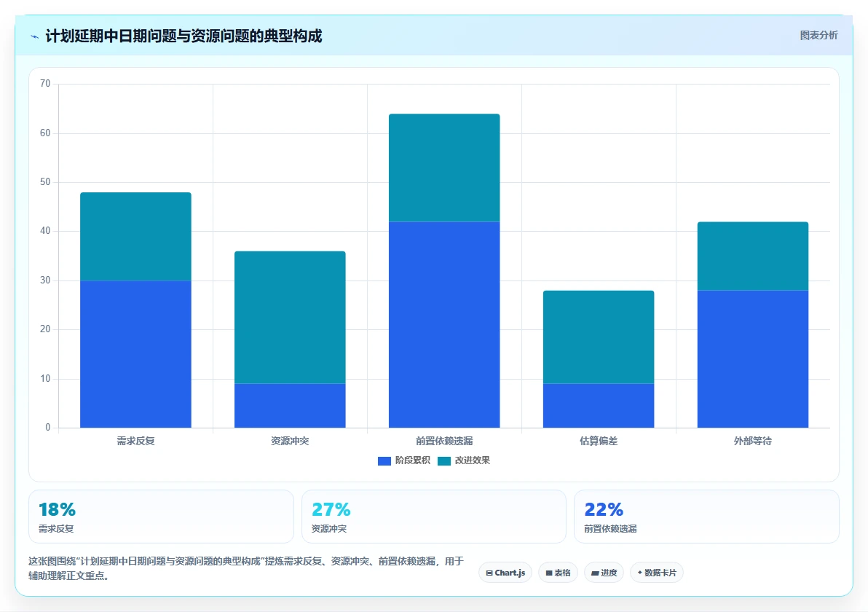Viewport: 868px width, 612px height.
Task: Click the blue 阶段累积 segment of 资源冲突 bar
Action: (x=290, y=406)
